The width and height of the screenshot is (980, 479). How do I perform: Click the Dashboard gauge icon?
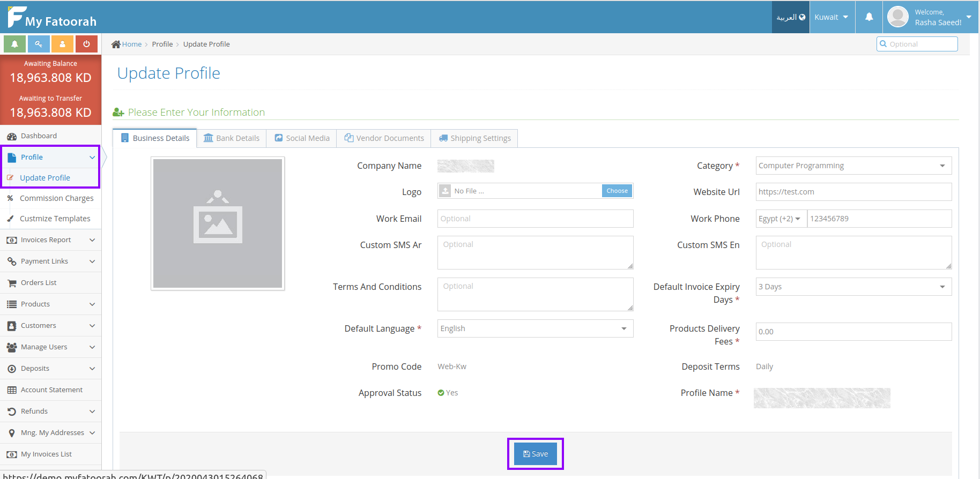12,136
